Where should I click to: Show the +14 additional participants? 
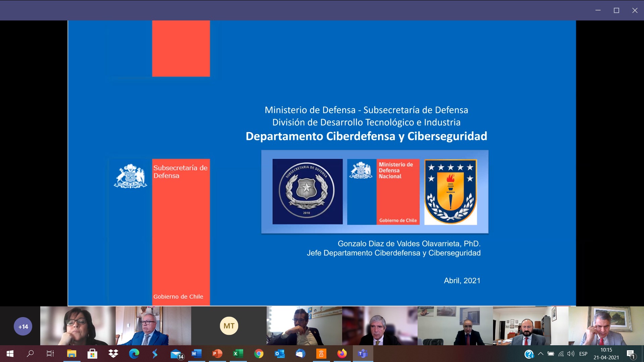pos(23,326)
